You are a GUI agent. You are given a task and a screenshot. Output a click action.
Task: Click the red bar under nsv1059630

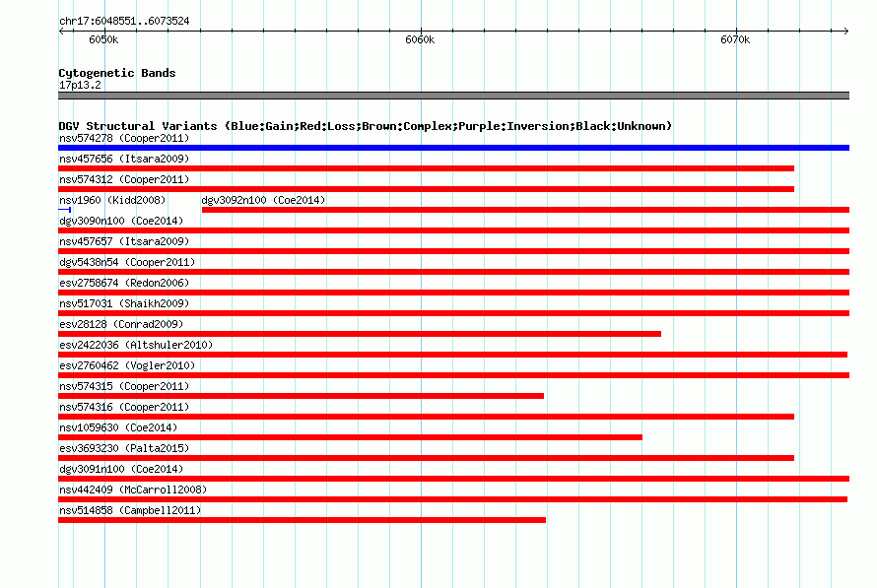click(x=350, y=437)
